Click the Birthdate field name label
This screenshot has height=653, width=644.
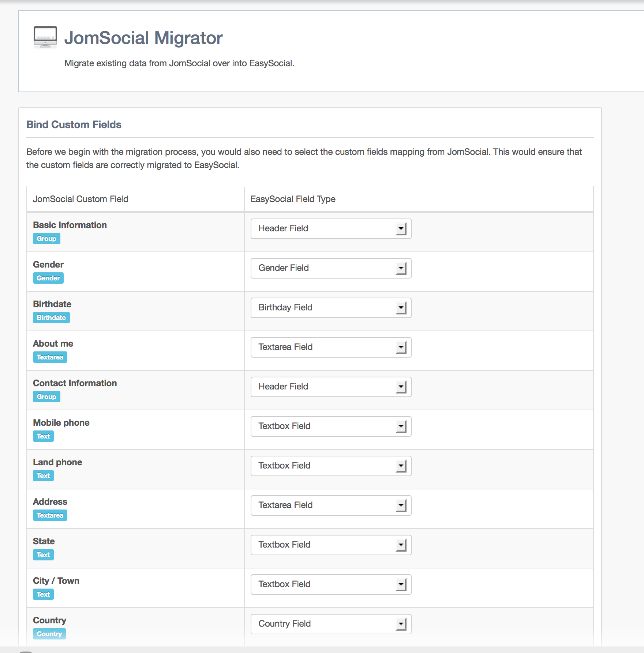(52, 304)
